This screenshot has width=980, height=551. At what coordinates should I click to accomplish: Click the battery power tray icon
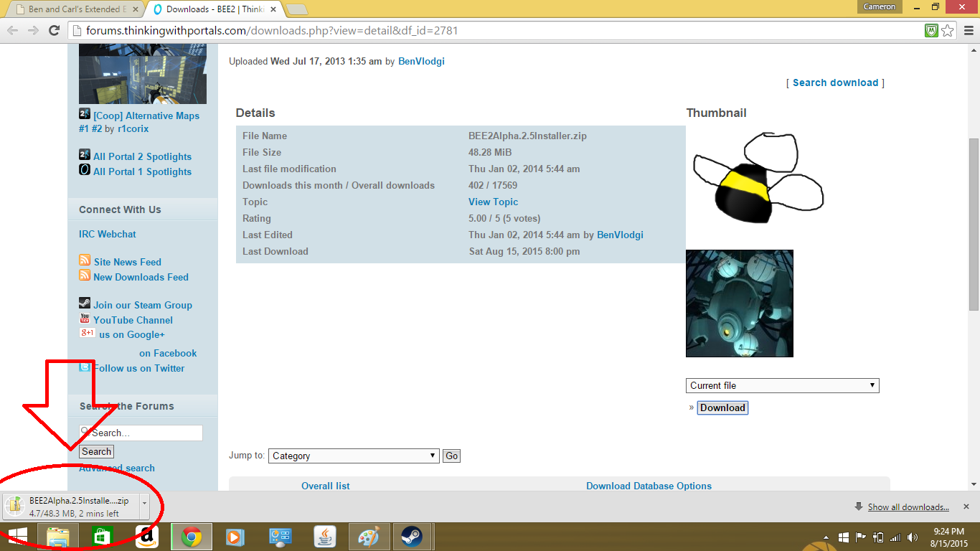(878, 537)
